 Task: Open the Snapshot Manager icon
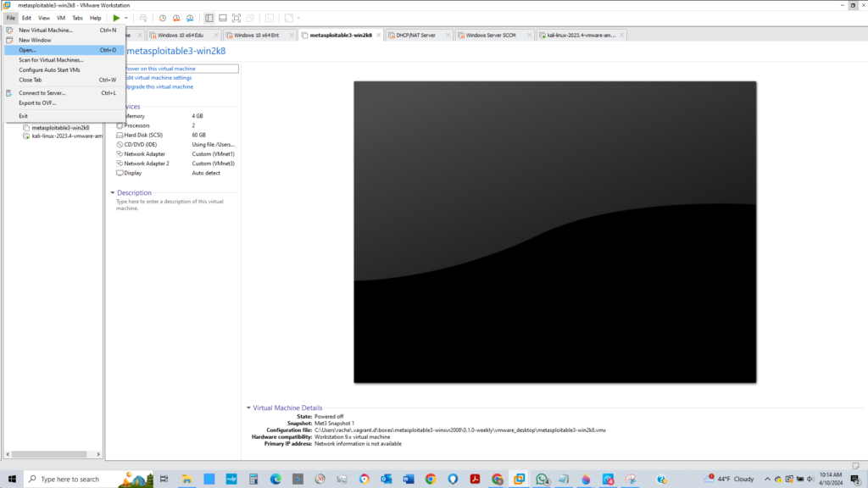pos(190,19)
